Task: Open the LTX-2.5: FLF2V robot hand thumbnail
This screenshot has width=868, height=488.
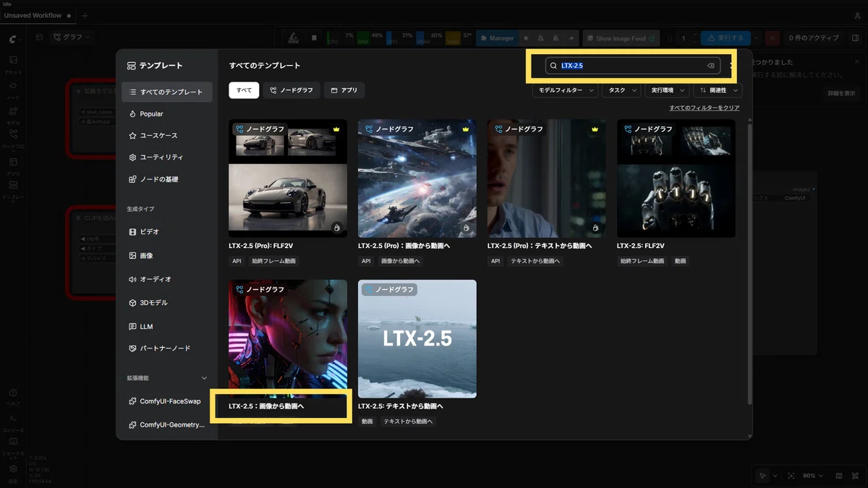Action: coord(676,179)
